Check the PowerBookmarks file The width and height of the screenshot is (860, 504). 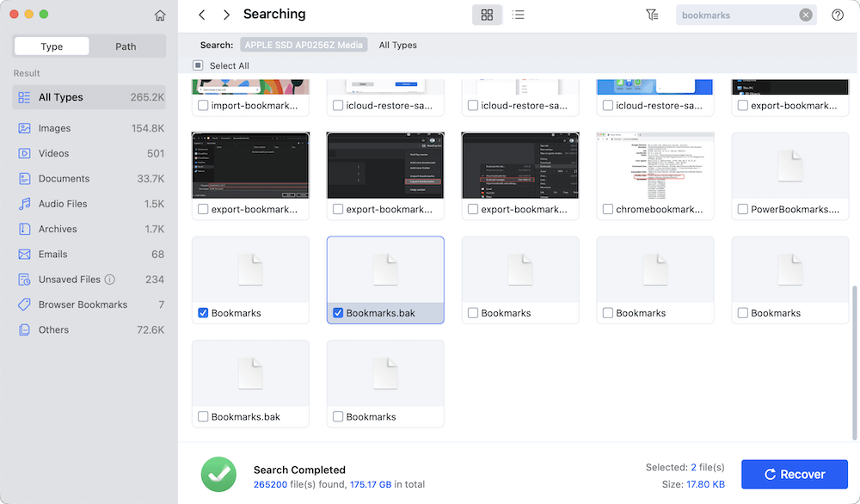(x=743, y=208)
